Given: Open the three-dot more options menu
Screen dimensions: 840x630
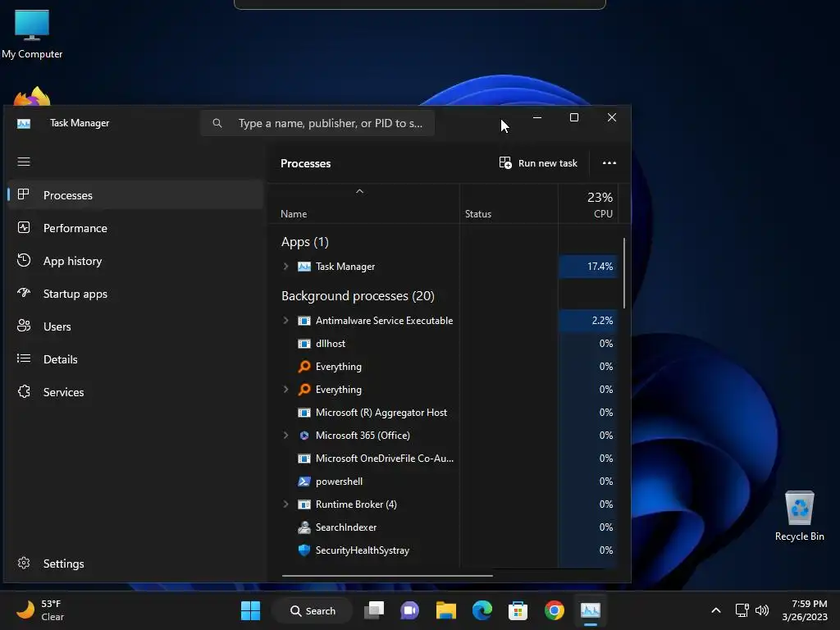Looking at the screenshot, I should click(609, 163).
